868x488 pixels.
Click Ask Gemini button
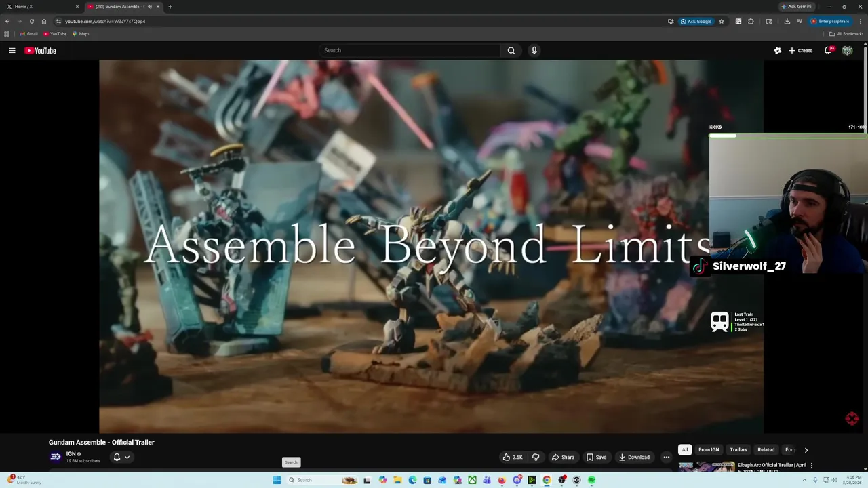click(796, 7)
